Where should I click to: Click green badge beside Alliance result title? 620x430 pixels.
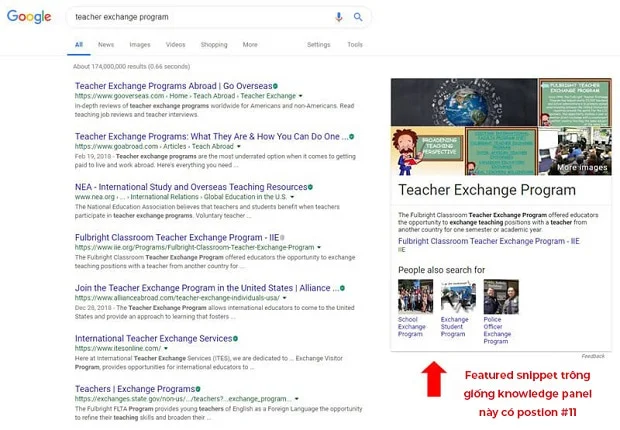pos(342,288)
